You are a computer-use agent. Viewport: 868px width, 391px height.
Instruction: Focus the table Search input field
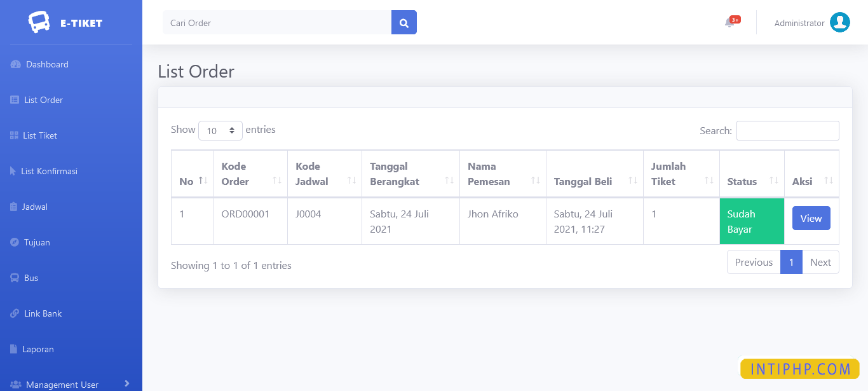pyautogui.click(x=787, y=130)
